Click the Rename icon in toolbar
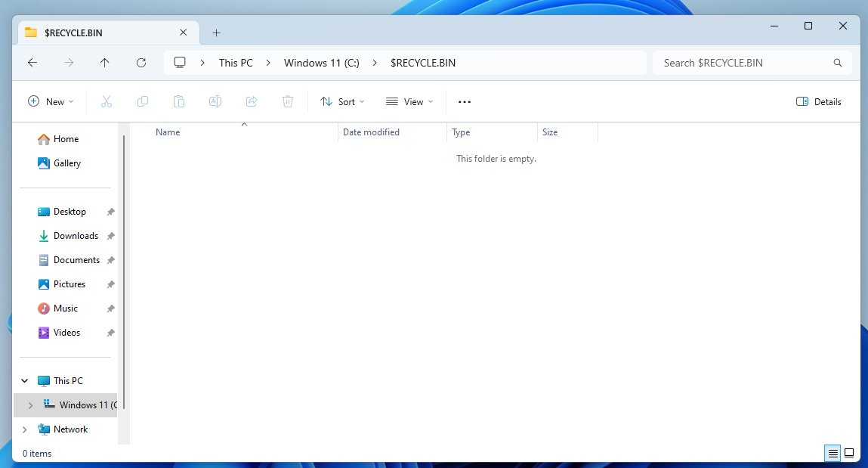868x468 pixels. 215,101
